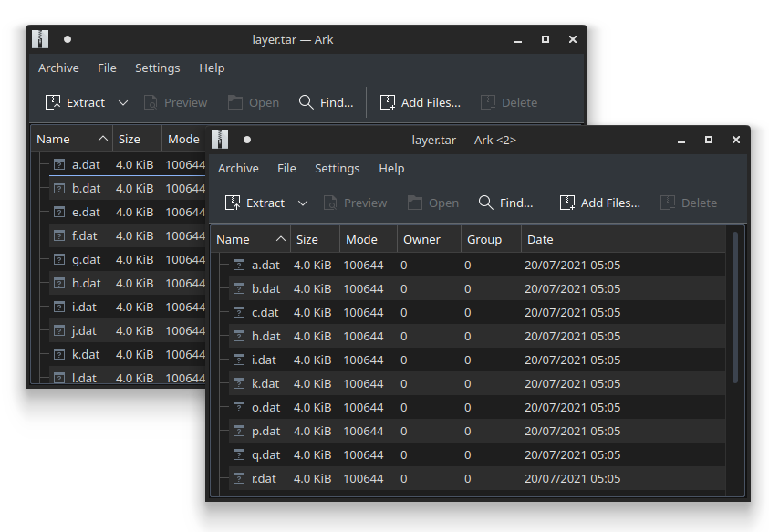Sort by Size column in Ark <2>
Viewport: 769px width, 532px height.
pyautogui.click(x=315, y=239)
